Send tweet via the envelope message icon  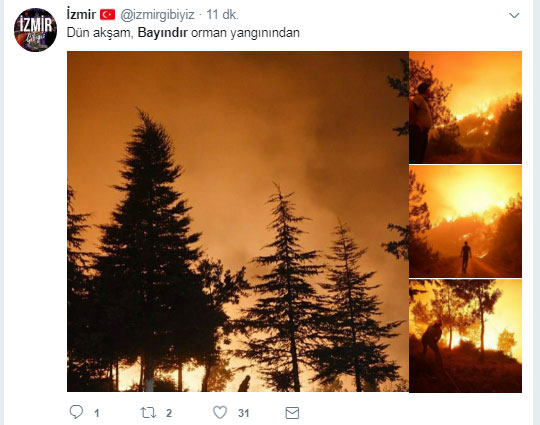point(292,413)
